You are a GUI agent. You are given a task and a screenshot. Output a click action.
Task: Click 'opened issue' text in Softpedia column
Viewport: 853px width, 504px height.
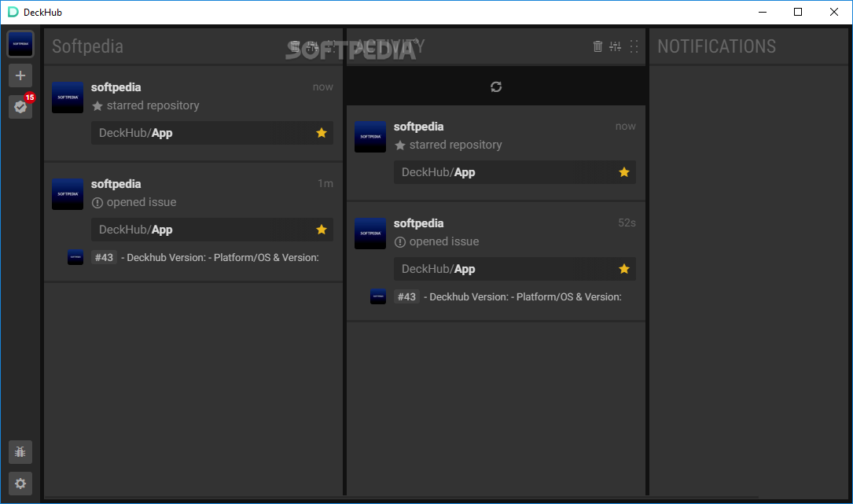tap(142, 202)
